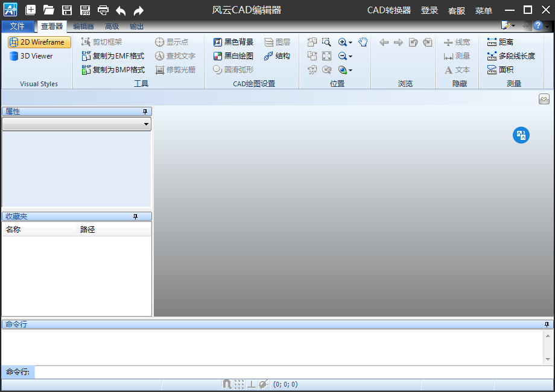This screenshot has width=555, height=392.
Task: Click 客服 customer service
Action: click(457, 11)
